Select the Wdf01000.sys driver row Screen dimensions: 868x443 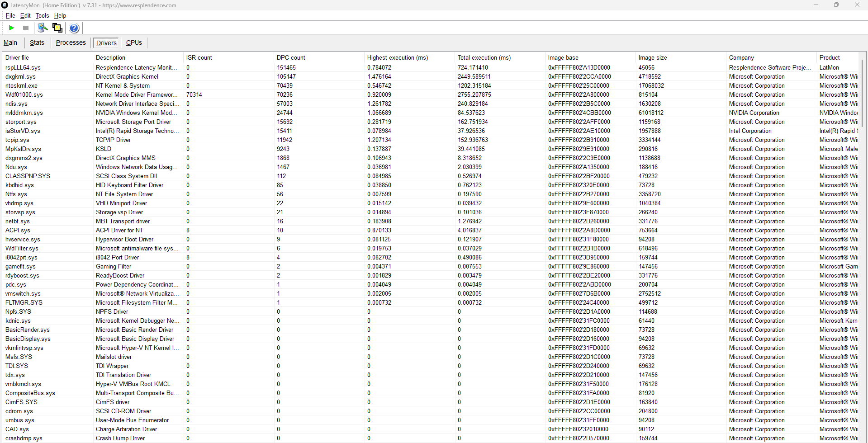(431, 94)
